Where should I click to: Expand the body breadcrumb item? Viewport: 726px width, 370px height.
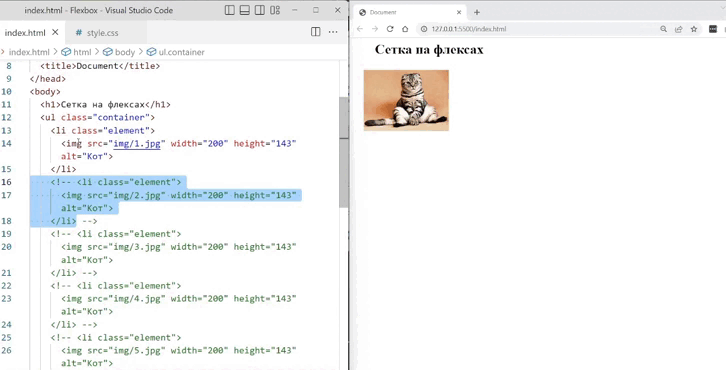[119, 52]
